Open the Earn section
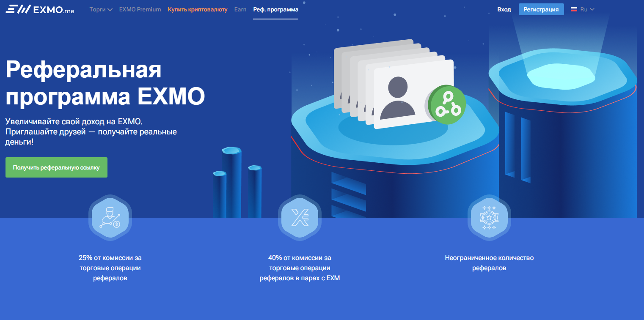Viewport: 644px width, 320px height. pos(240,9)
